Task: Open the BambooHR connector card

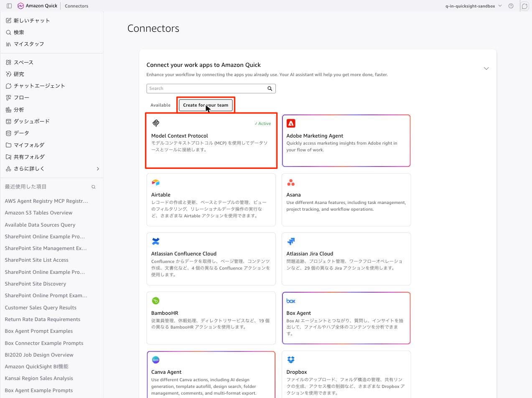Action: pyautogui.click(x=211, y=318)
